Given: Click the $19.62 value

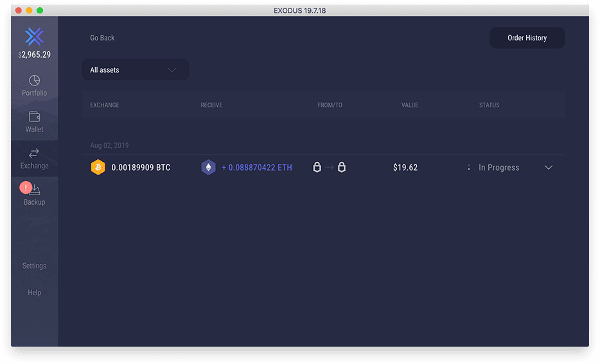Looking at the screenshot, I should 405,168.
